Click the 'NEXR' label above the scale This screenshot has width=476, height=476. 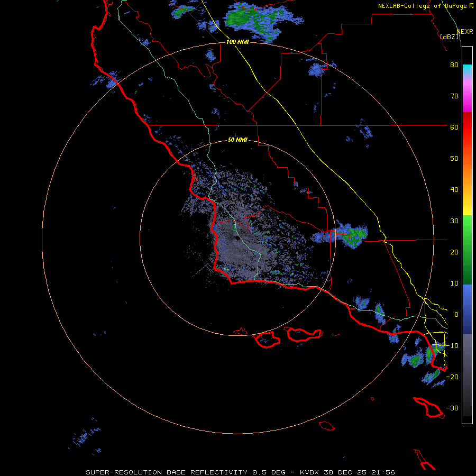click(x=465, y=32)
